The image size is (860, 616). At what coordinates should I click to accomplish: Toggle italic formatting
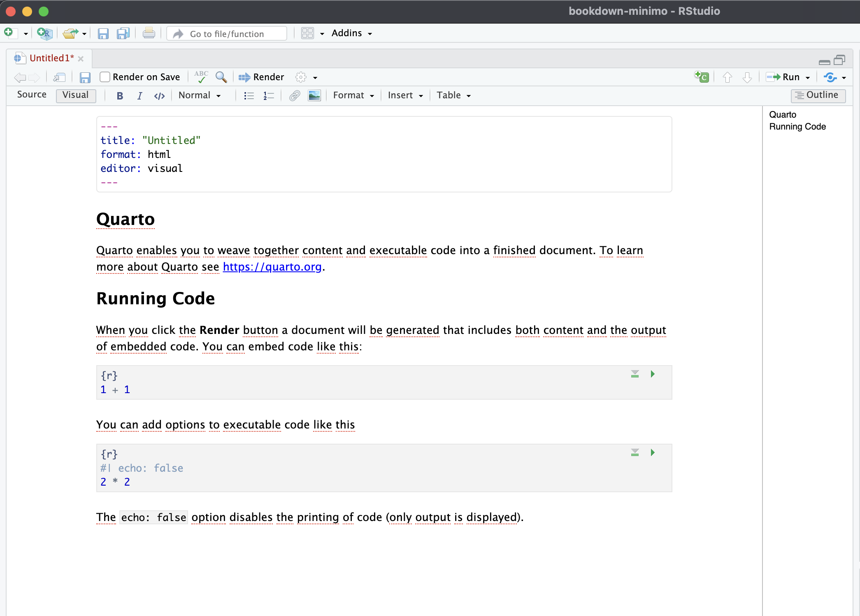coord(139,96)
